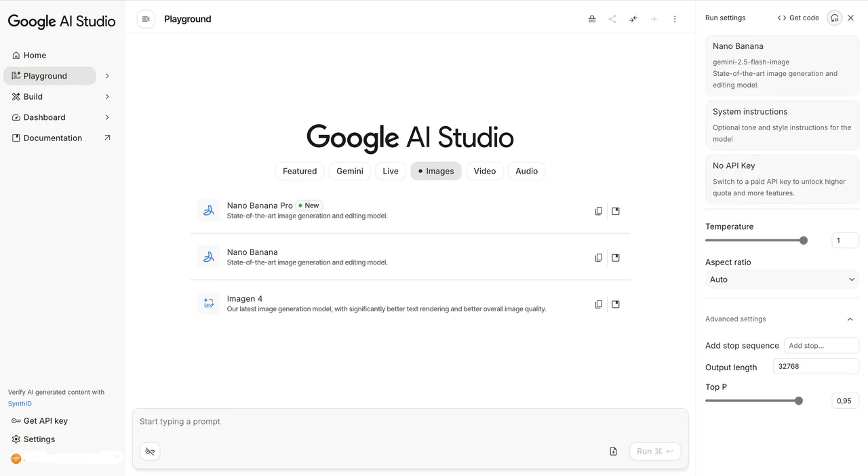The height and width of the screenshot is (476, 868).
Task: Click the add media file icon in prompt box
Action: [613, 451]
